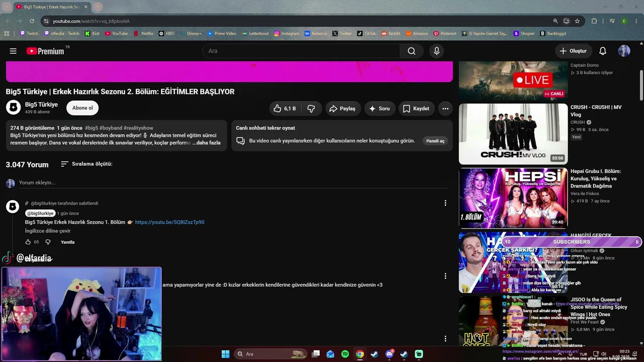This screenshot has height=362, width=644.
Task: Open the notifications bell
Action: click(603, 51)
